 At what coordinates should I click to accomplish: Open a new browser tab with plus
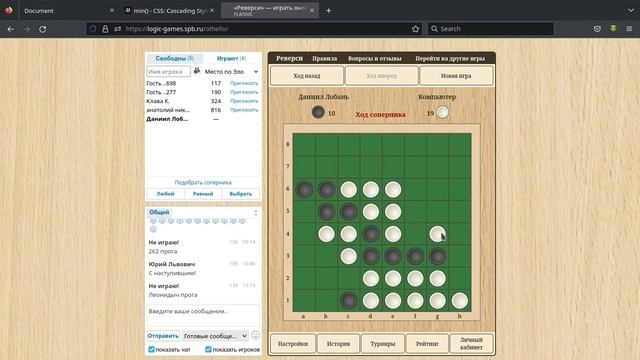(x=329, y=11)
